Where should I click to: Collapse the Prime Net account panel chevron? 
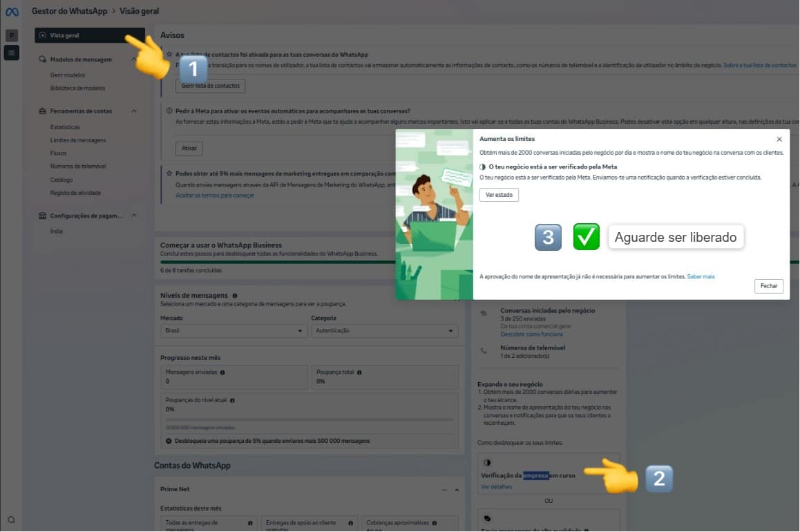(457, 490)
